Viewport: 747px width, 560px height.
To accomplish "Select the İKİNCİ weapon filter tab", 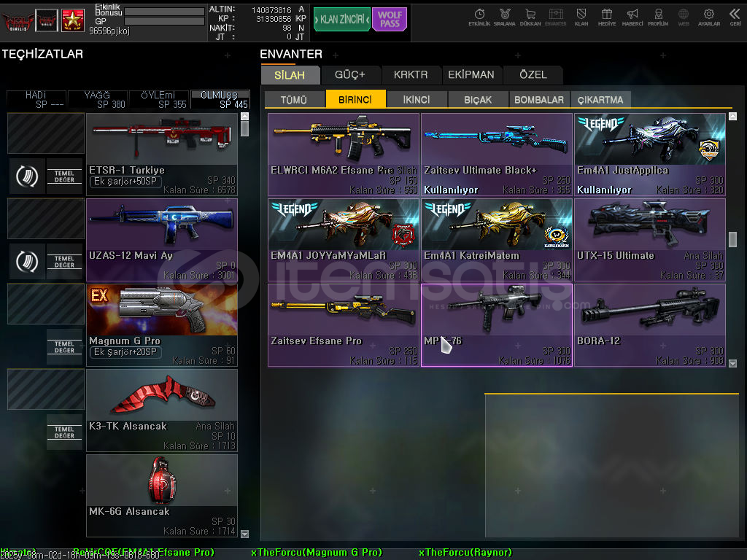I will pyautogui.click(x=417, y=99).
